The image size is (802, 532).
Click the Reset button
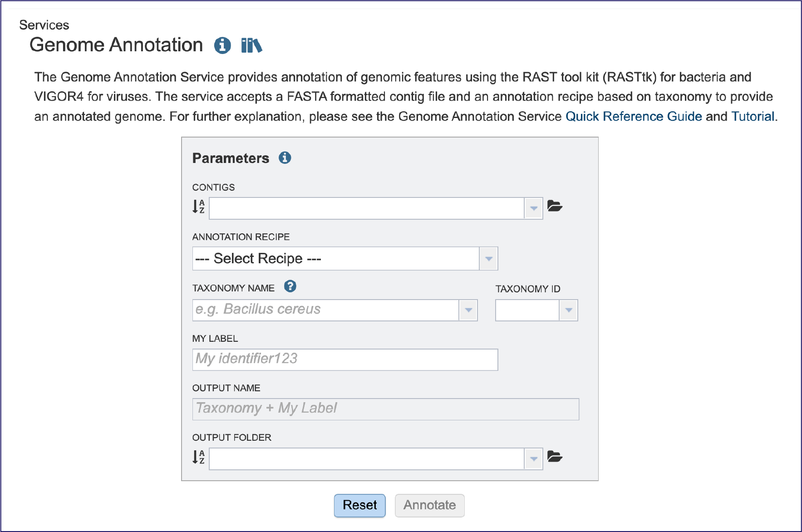pos(360,505)
